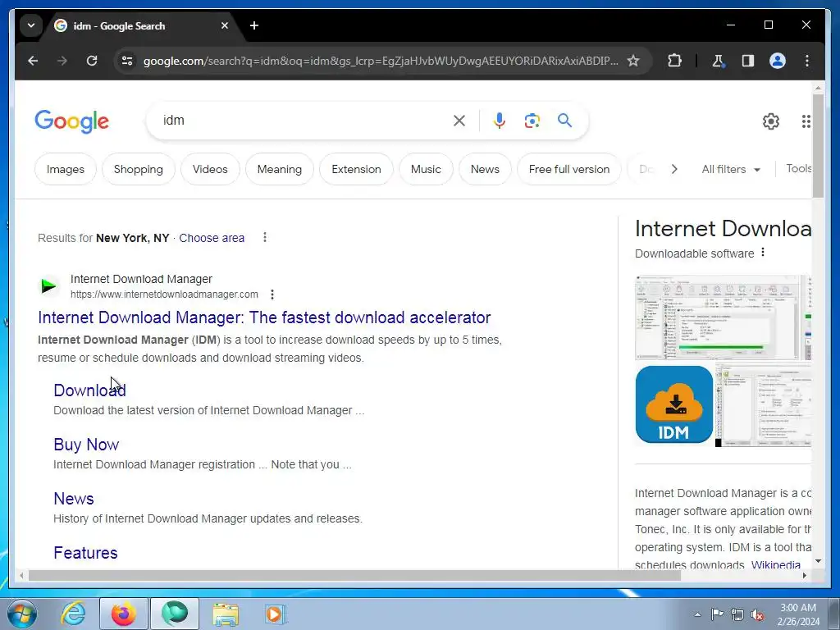The image size is (840, 630).
Task: Click the Internet Download Manager site favicon
Action: pos(48,286)
